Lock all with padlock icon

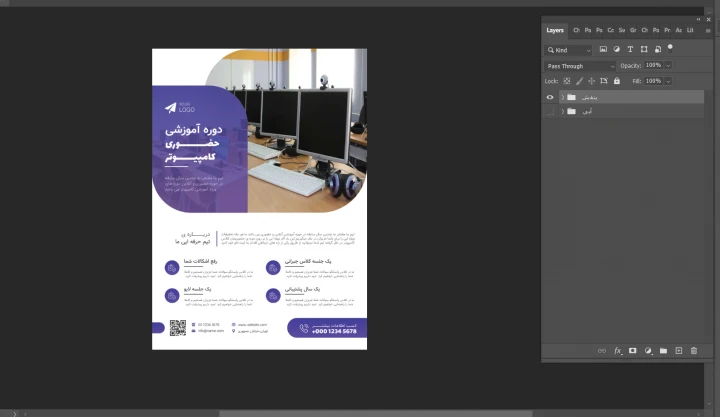pos(617,81)
